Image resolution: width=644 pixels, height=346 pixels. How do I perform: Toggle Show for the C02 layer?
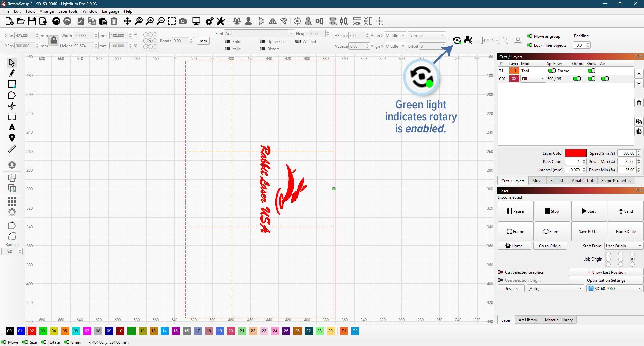(x=592, y=79)
